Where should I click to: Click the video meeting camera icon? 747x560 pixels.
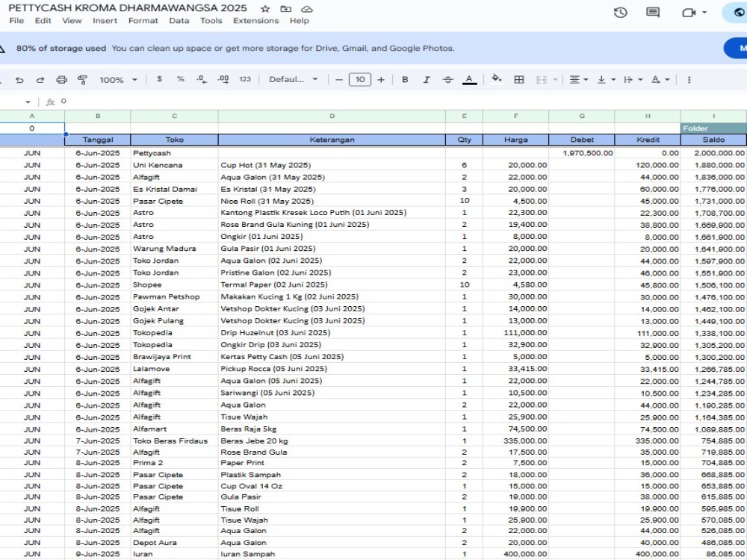click(x=689, y=13)
